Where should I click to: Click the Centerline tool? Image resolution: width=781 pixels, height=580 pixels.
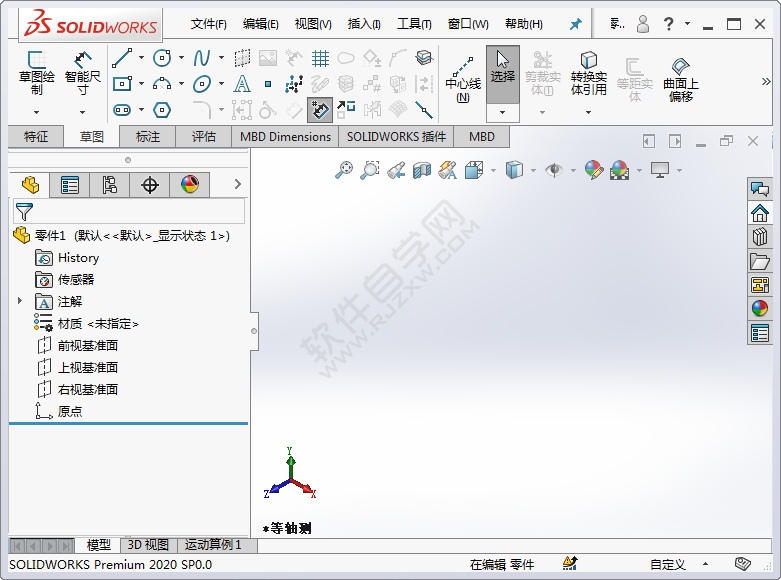(463, 79)
